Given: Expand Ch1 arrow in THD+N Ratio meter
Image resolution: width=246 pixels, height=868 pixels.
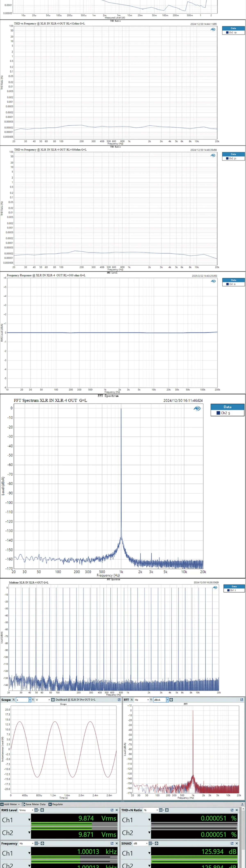Looking at the screenshot, I should 149,820.
